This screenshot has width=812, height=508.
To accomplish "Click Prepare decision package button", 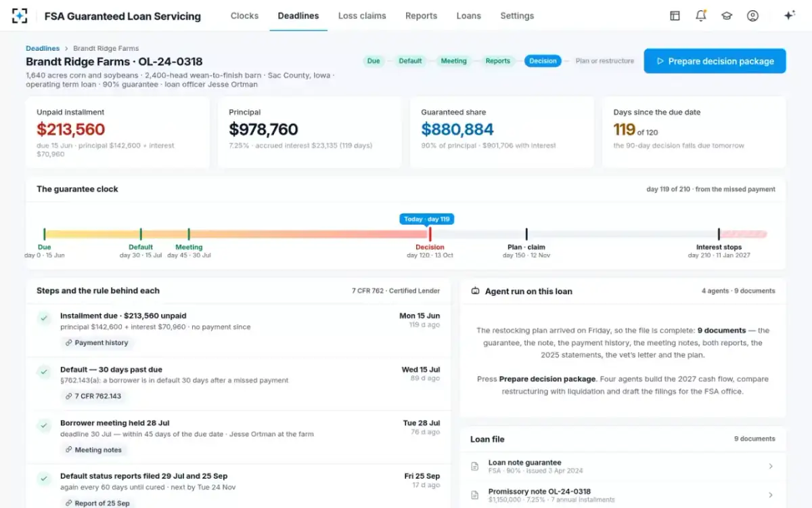I will 715,61.
